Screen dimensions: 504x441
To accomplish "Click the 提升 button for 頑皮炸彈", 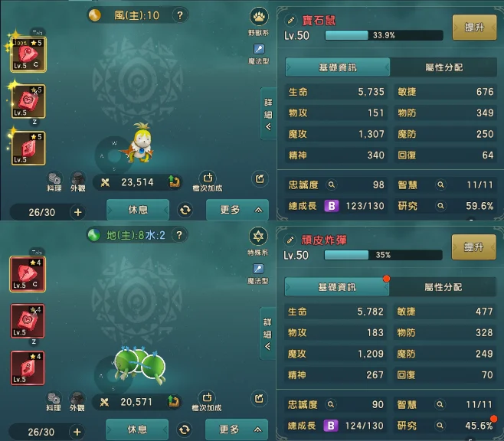I will [x=474, y=247].
